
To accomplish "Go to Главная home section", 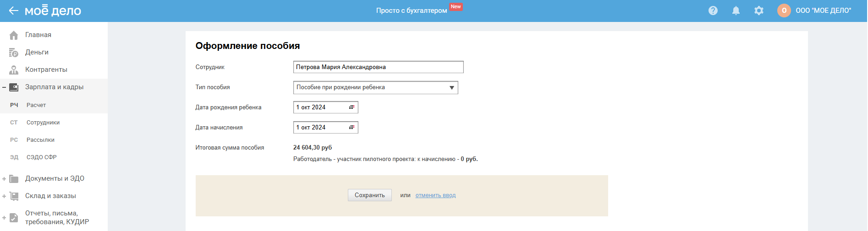I will click(x=38, y=35).
